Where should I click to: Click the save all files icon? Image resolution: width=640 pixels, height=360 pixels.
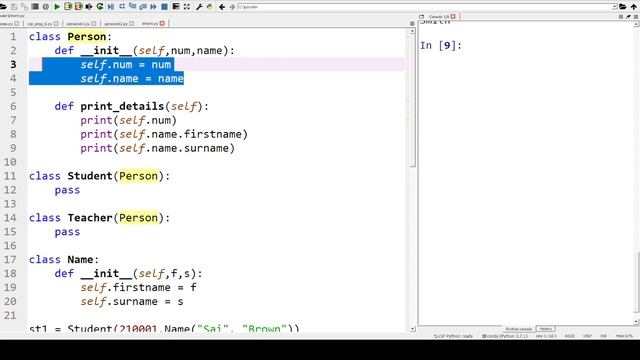(24, 7)
